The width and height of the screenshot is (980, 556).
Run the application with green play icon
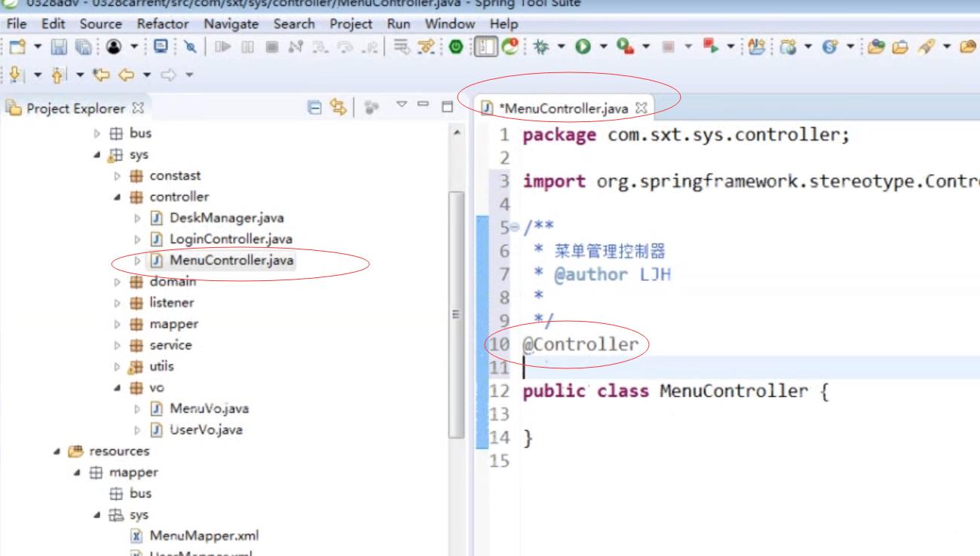583,47
